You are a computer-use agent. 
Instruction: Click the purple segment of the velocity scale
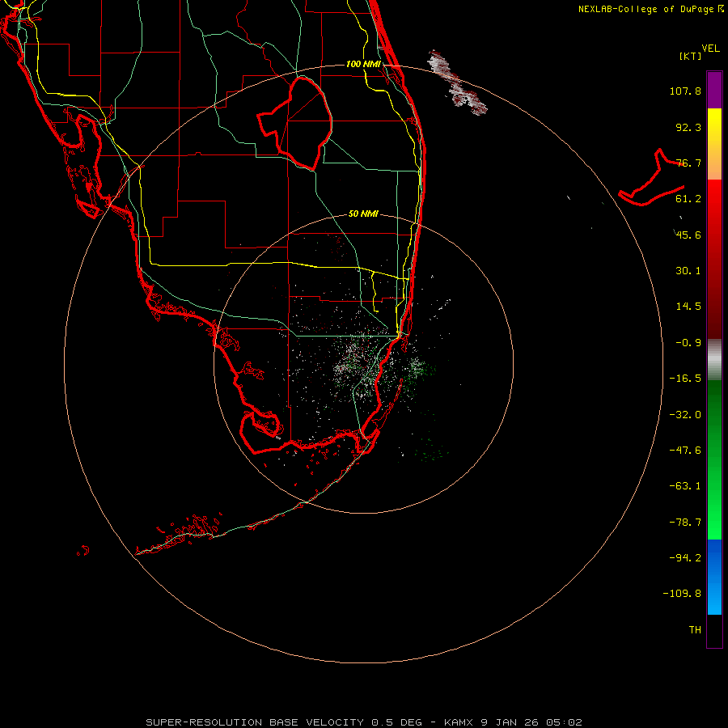[x=714, y=90]
